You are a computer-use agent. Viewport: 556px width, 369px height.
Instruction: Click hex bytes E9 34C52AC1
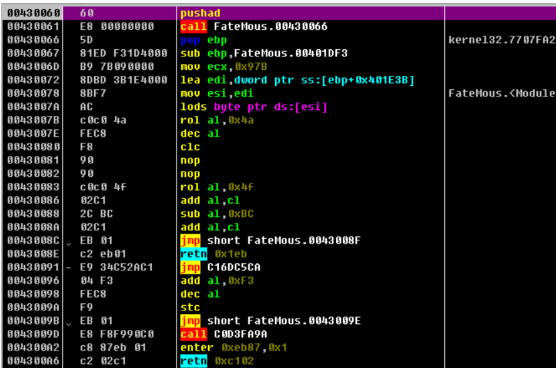(117, 268)
